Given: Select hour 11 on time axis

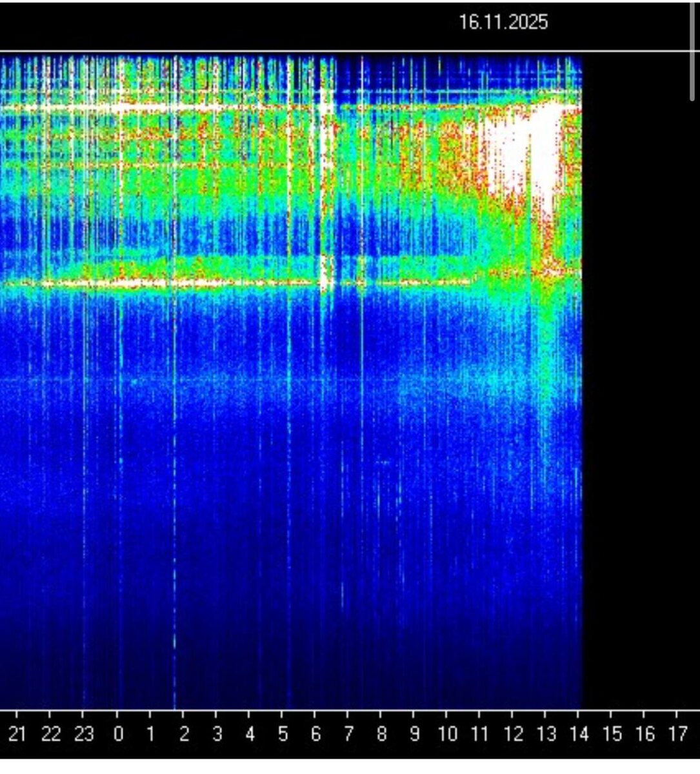Looking at the screenshot, I should (480, 734).
